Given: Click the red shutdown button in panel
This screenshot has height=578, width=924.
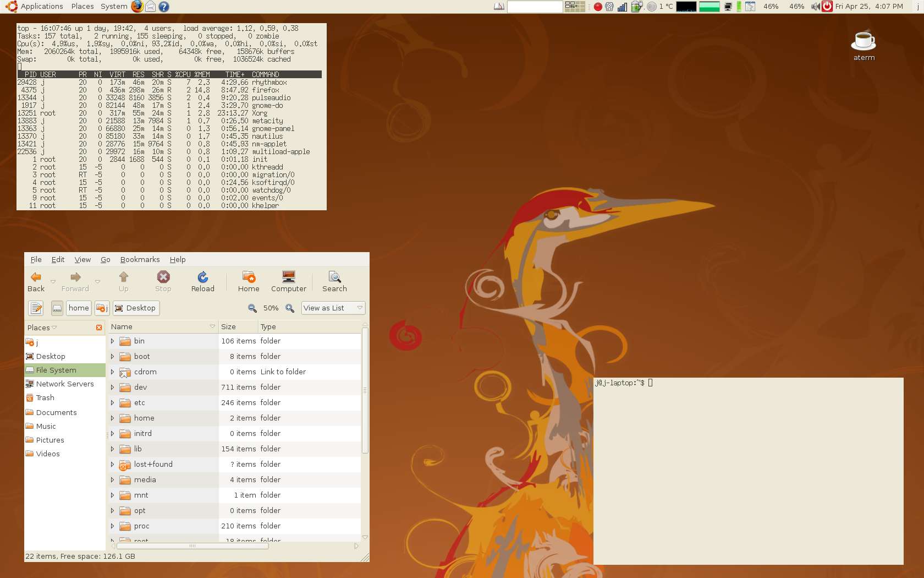Looking at the screenshot, I should 827,7.
